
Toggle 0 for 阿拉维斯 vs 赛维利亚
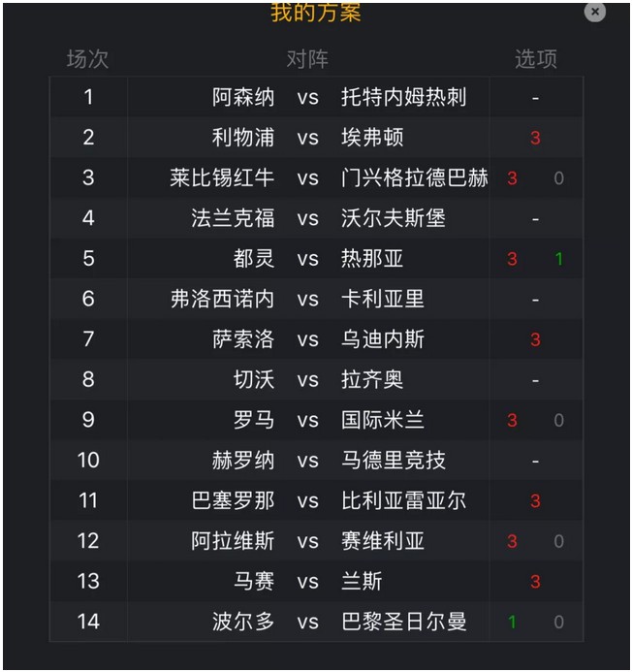[558, 541]
